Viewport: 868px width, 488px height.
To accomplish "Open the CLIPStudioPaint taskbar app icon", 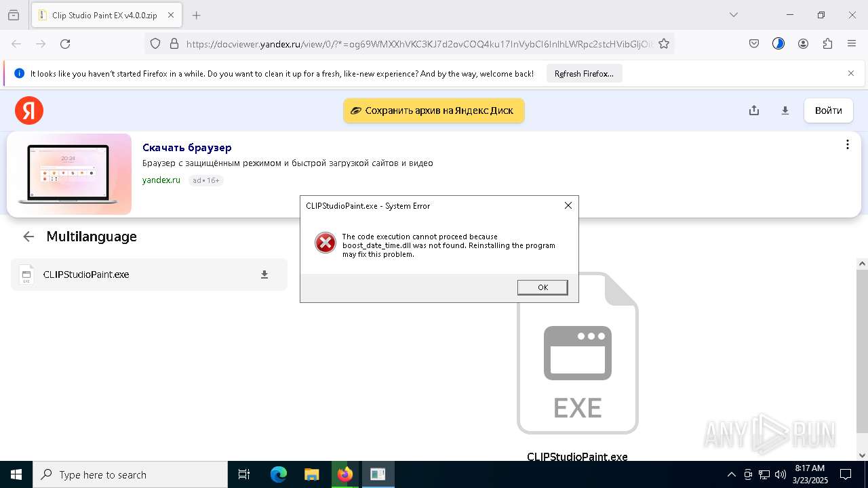I will pos(378,474).
